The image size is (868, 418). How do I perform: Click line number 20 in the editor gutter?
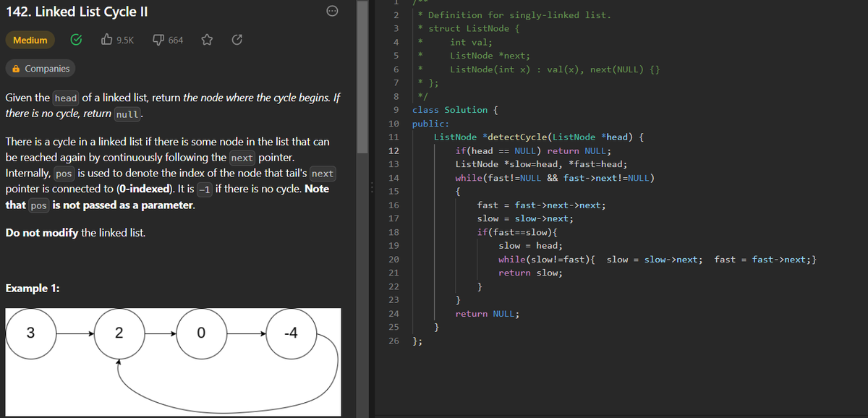tap(393, 259)
